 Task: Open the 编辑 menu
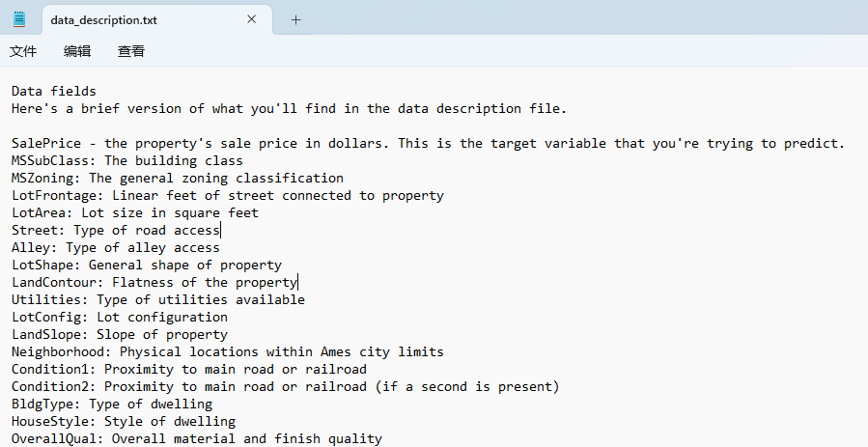click(x=77, y=51)
